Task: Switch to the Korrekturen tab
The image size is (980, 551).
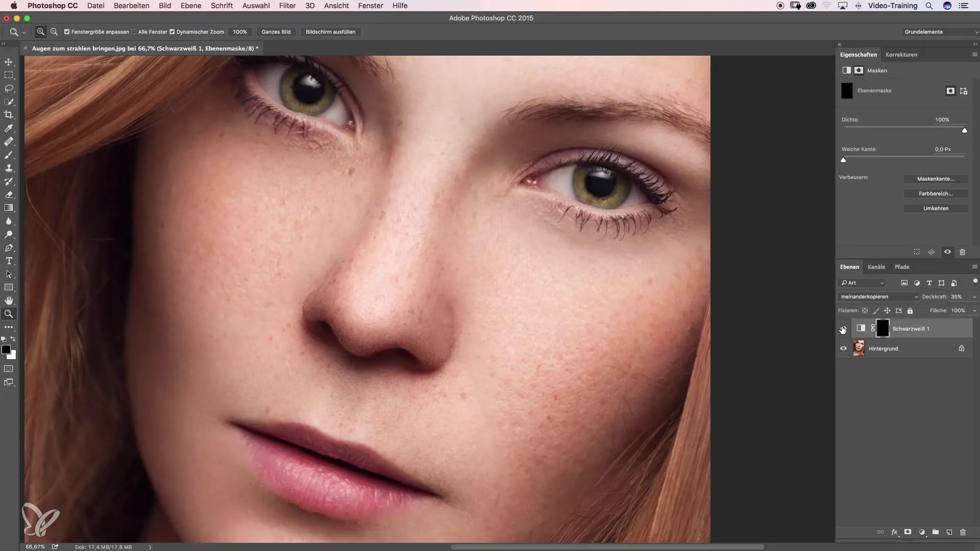Action: pos(901,55)
